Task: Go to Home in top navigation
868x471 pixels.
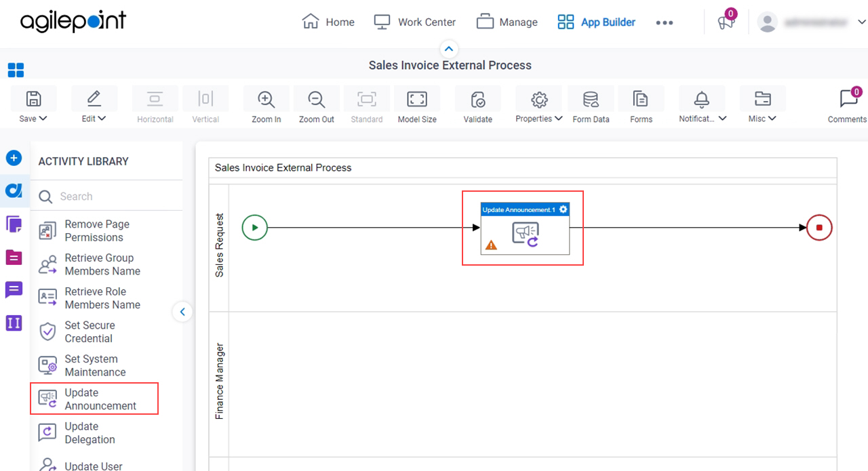Action: click(328, 22)
